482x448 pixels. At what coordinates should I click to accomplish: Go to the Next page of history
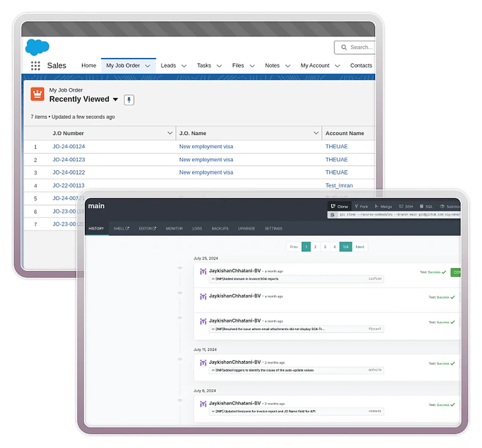[360, 247]
